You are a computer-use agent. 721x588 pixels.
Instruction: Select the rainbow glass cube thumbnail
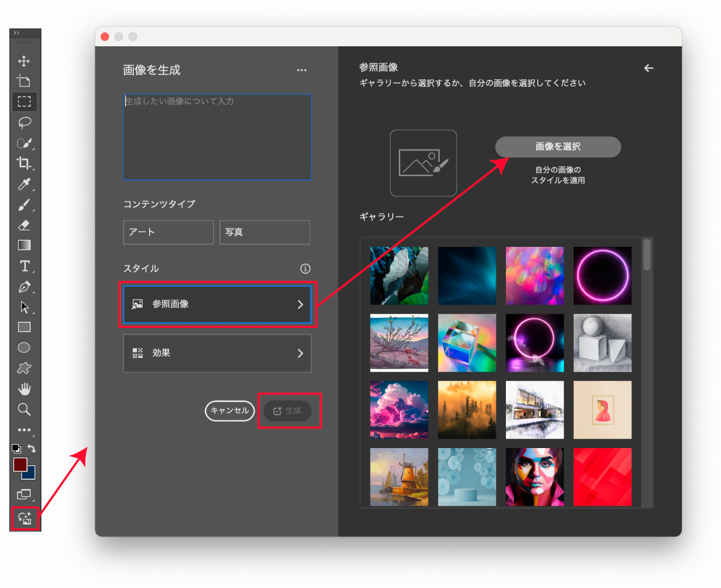point(467,343)
